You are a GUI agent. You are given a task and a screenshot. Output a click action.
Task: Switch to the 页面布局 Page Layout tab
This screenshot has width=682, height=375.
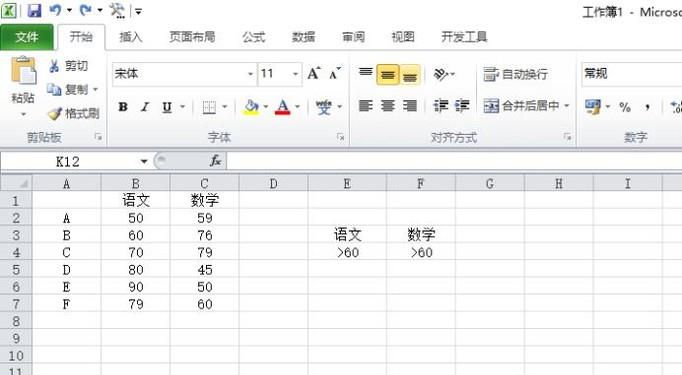click(192, 37)
